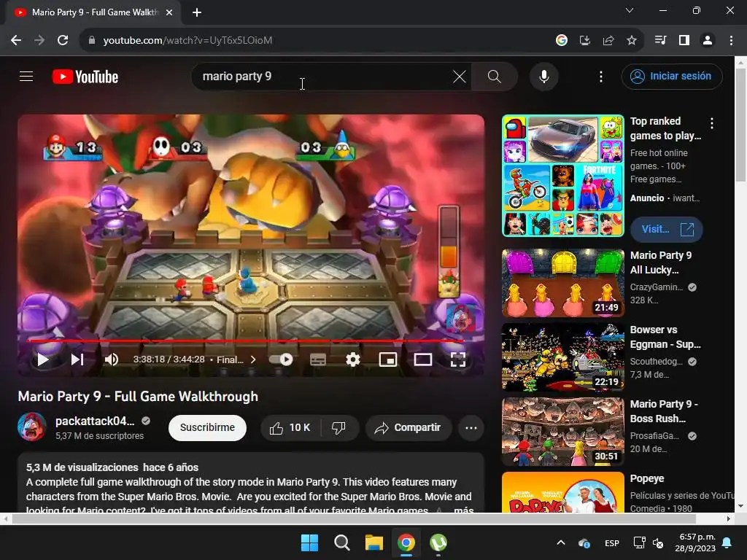
Task: Click the magnifier search button
Action: pos(494,76)
